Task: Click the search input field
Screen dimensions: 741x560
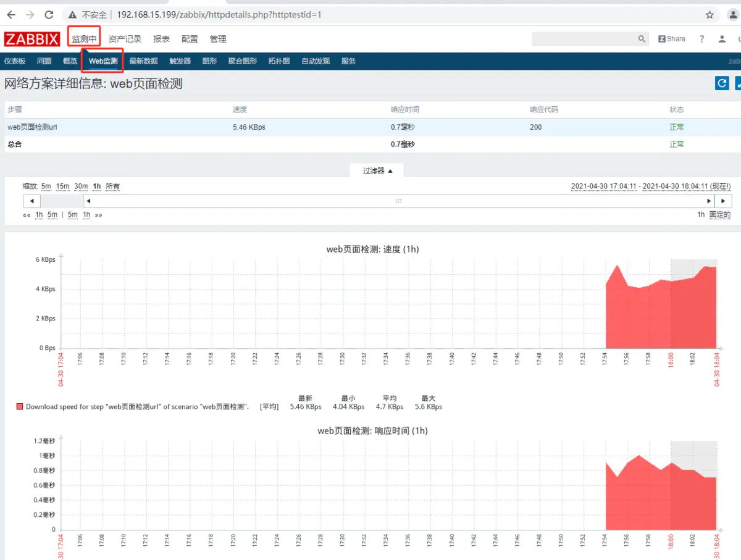Action: [x=584, y=39]
